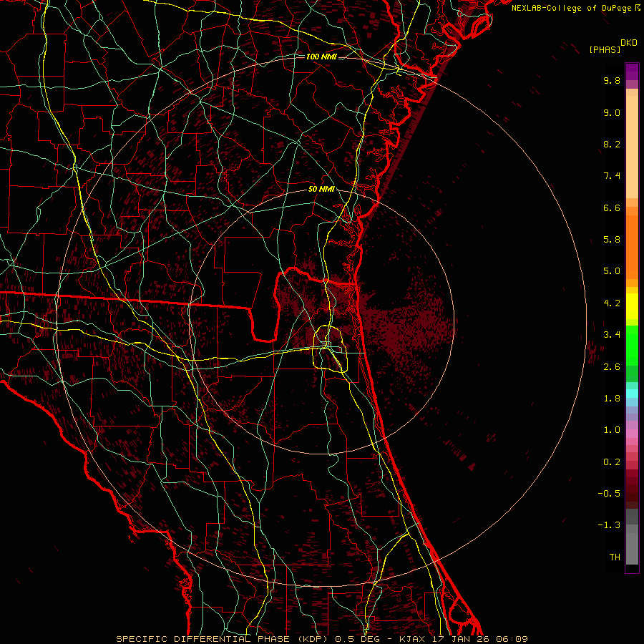Choose the yellow swatch beside 4.2

click(x=632, y=303)
